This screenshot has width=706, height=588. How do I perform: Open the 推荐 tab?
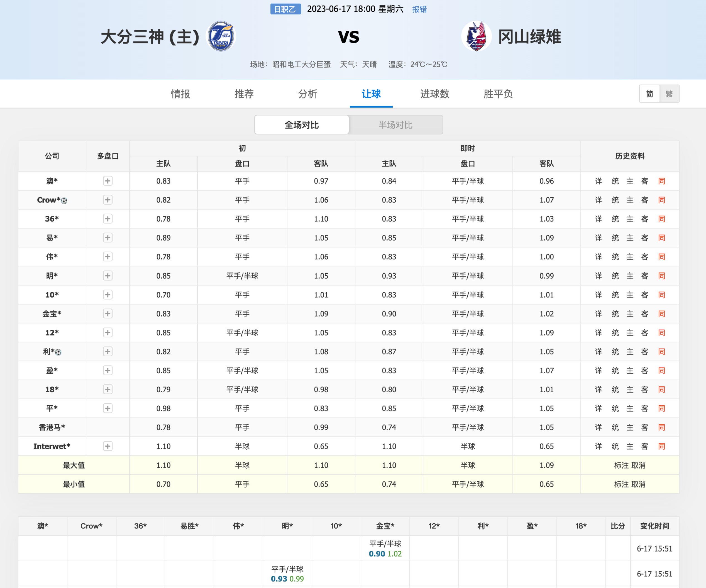pyautogui.click(x=244, y=94)
